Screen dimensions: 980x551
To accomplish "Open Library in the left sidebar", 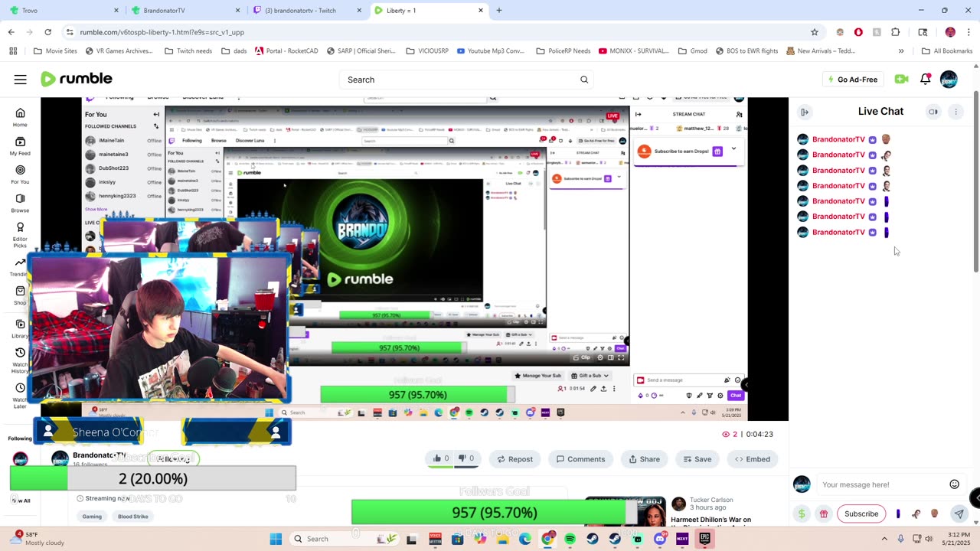I will [x=20, y=329].
